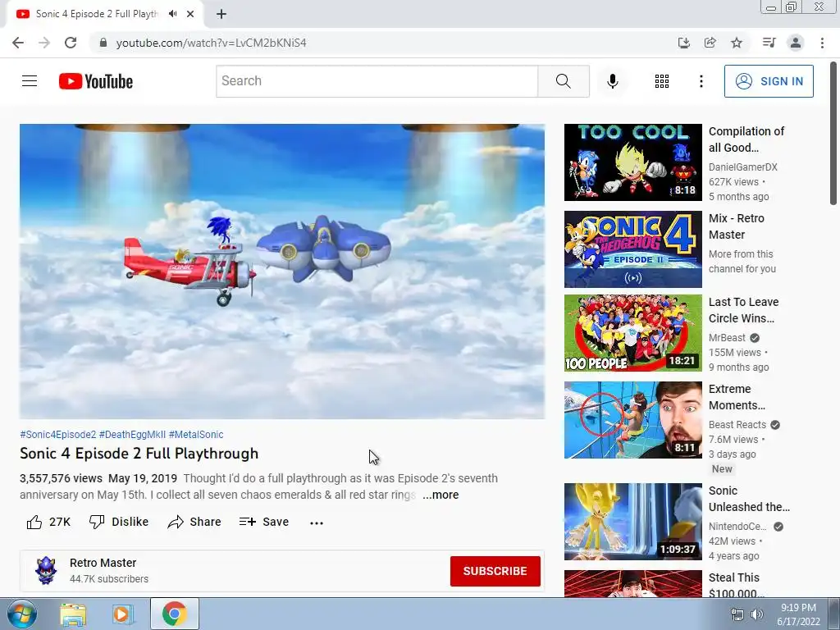This screenshot has height=630, width=840.
Task: Start voice search with microphone icon
Action: point(612,81)
